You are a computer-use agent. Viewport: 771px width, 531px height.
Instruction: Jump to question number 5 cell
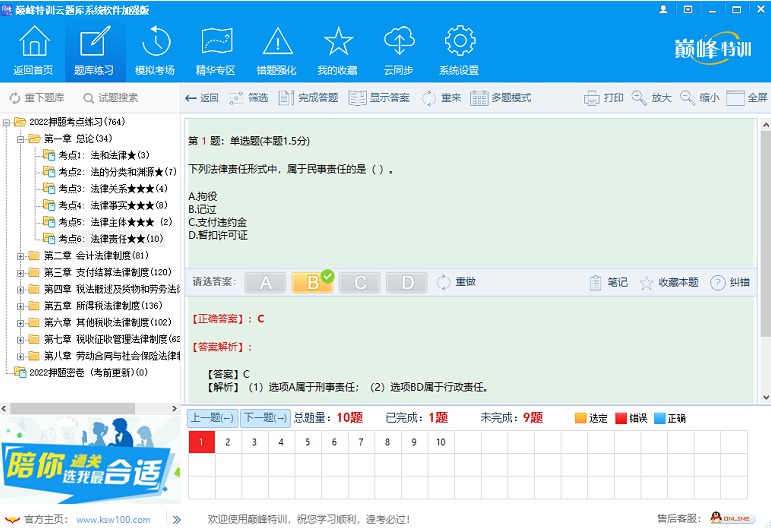[x=307, y=442]
